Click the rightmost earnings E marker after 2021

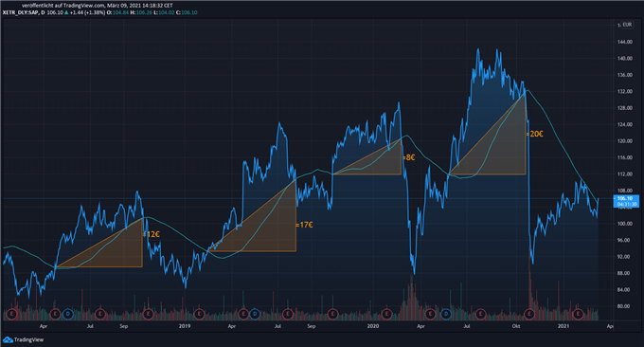tap(578, 314)
